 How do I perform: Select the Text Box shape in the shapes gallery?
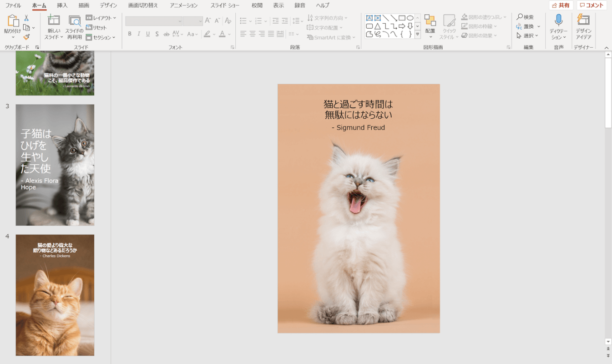point(369,18)
